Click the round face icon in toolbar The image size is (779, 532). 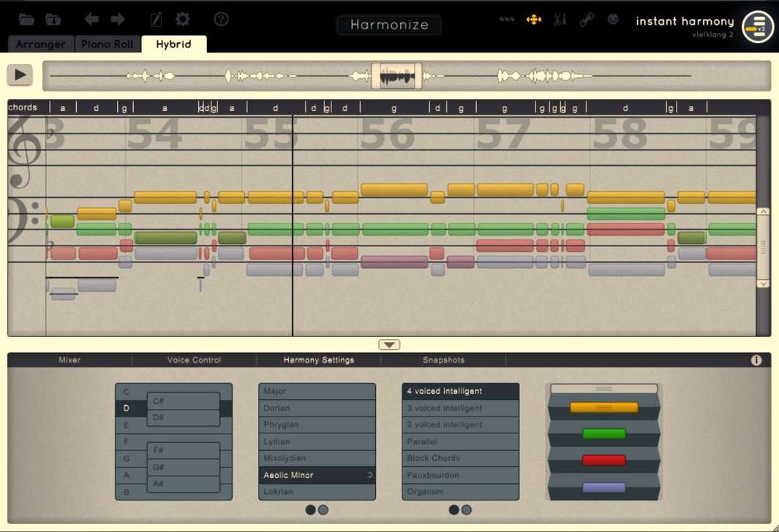613,19
